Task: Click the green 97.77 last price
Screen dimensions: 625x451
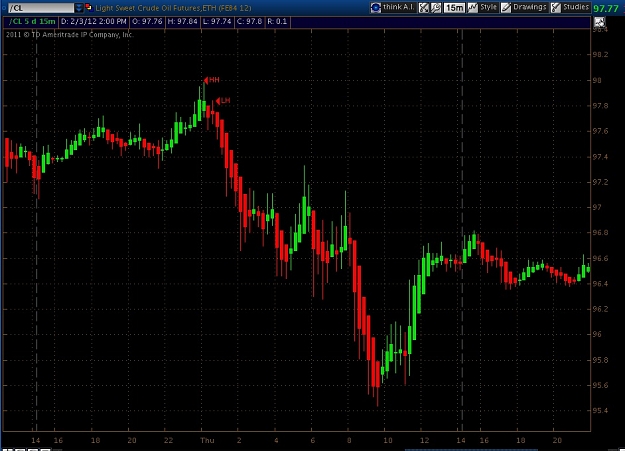Action: coord(606,8)
